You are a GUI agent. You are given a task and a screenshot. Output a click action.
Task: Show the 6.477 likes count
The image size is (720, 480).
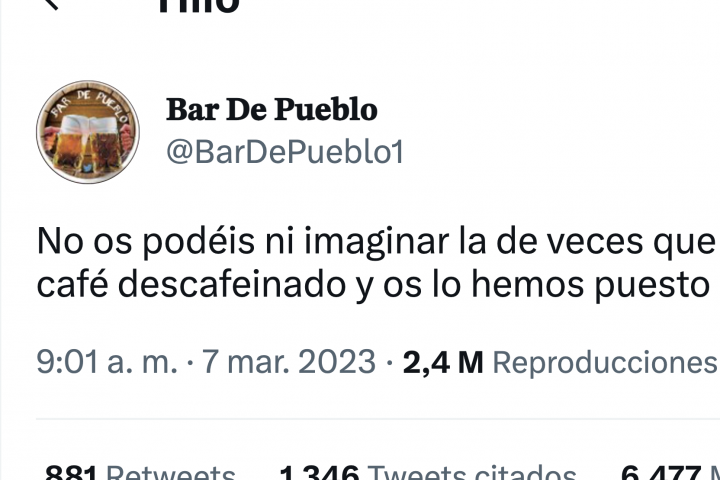[x=661, y=472]
